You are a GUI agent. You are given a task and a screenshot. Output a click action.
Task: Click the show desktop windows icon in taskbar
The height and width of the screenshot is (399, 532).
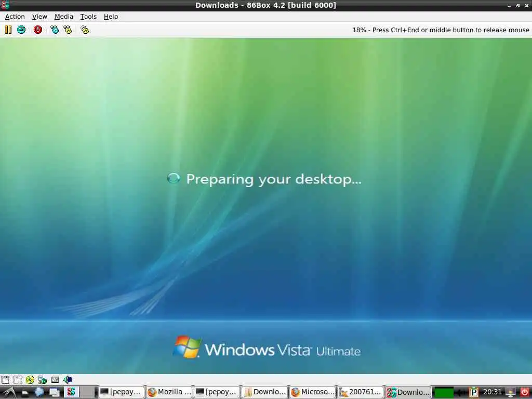click(54, 392)
